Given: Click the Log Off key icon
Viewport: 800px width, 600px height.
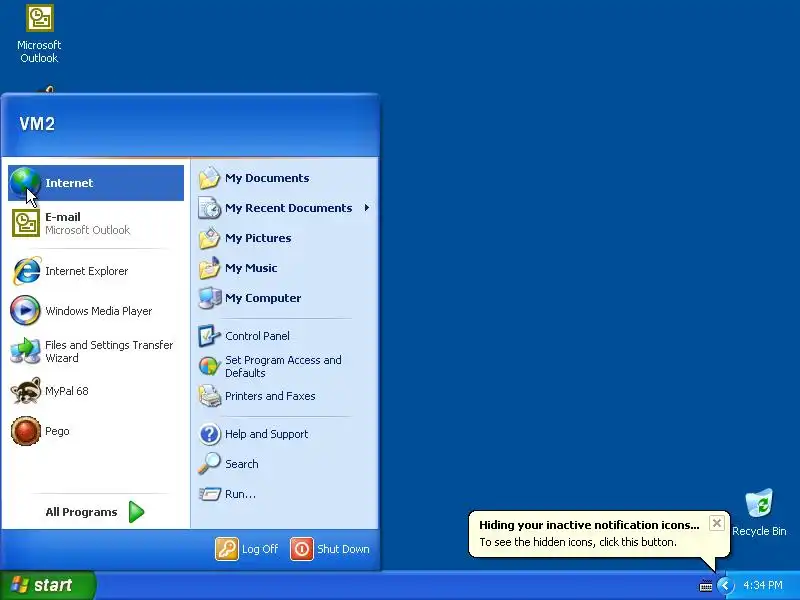Looking at the screenshot, I should click(x=227, y=549).
